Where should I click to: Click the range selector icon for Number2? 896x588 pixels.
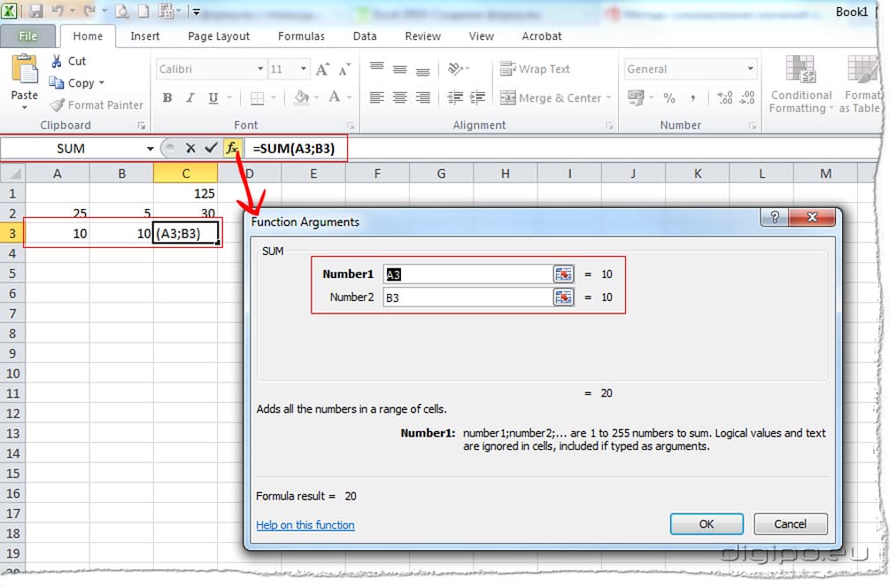(x=563, y=298)
